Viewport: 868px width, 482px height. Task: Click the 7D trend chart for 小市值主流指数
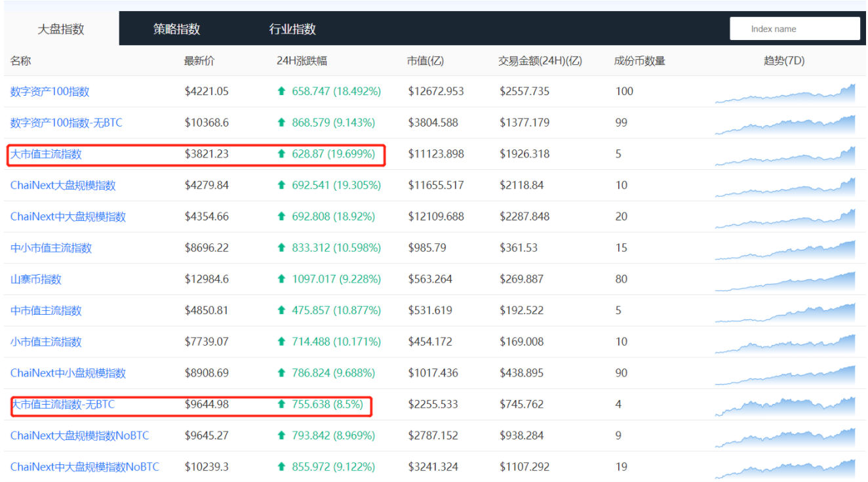785,344
